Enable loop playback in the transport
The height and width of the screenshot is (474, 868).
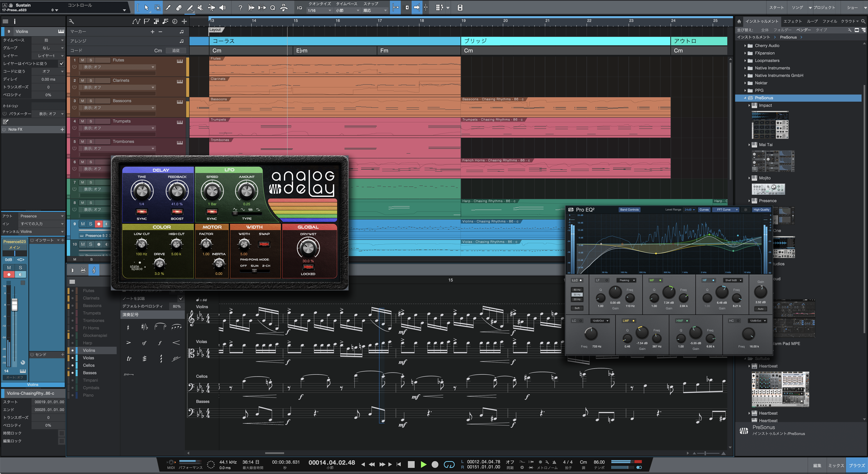449,465
